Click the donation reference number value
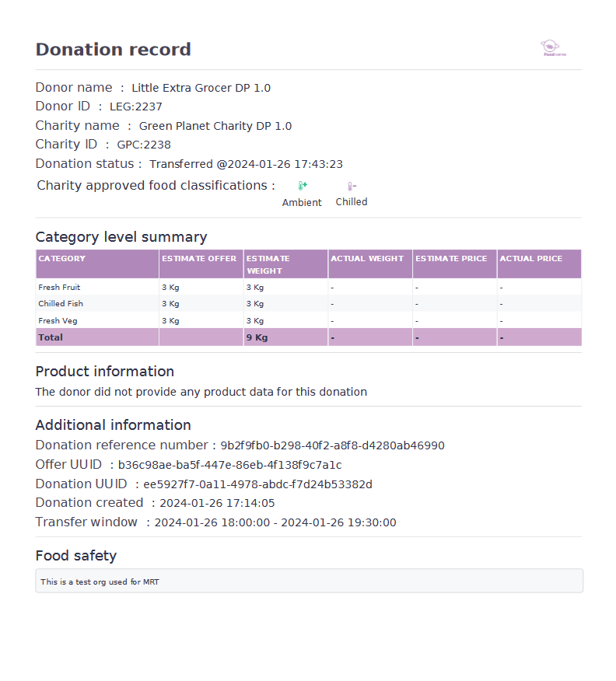The width and height of the screenshot is (616, 681). pyautogui.click(x=332, y=445)
